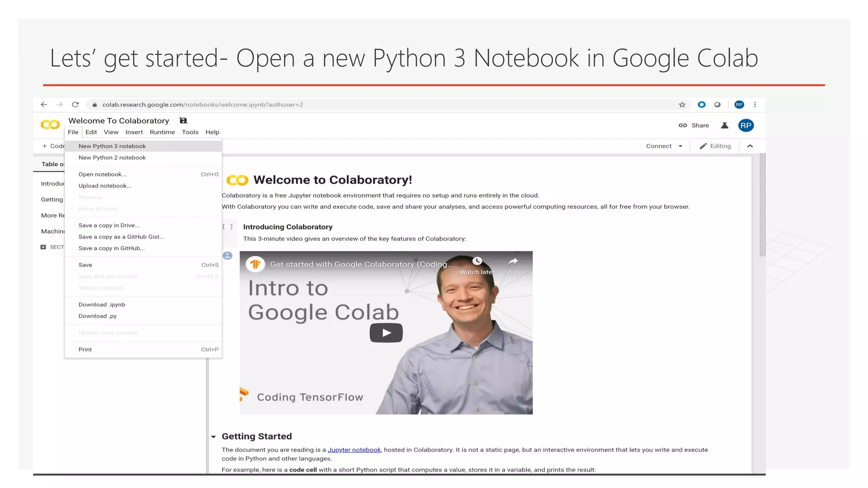Open the Tools menu
The height and width of the screenshot is (488, 868).
190,132
